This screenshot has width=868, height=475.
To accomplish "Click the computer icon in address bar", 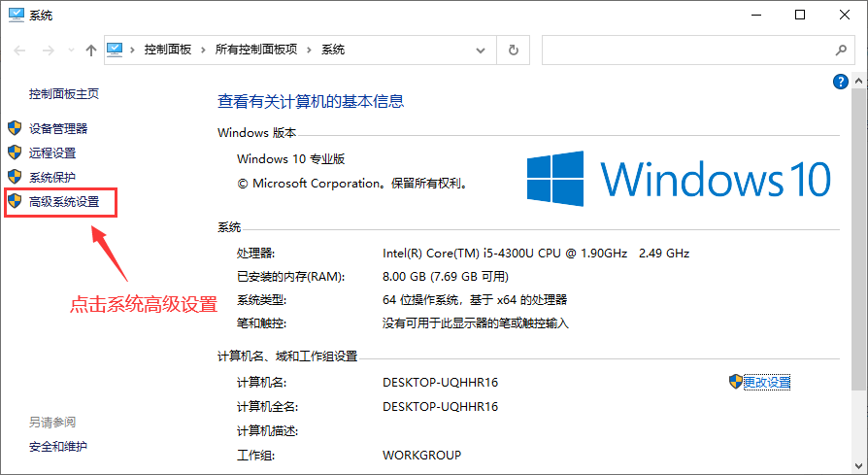I will pos(115,50).
